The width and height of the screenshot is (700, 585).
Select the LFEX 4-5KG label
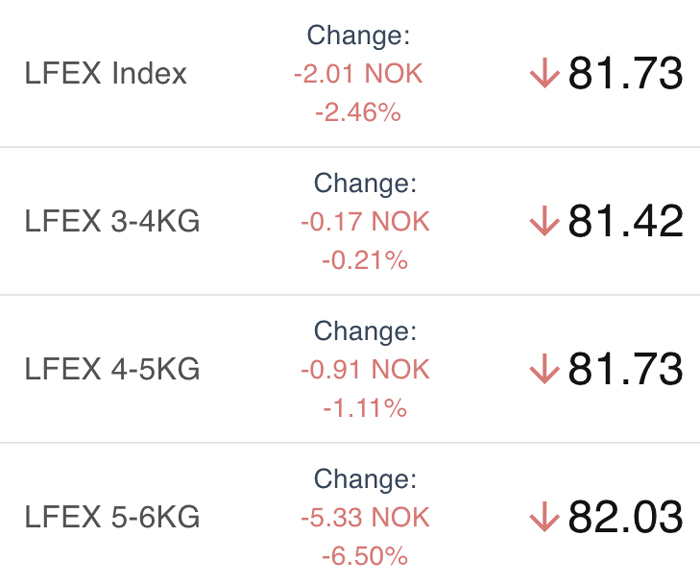[112, 369]
